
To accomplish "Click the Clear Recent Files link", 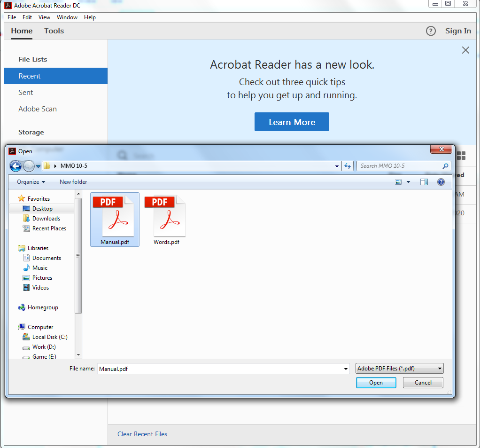I will pyautogui.click(x=142, y=434).
